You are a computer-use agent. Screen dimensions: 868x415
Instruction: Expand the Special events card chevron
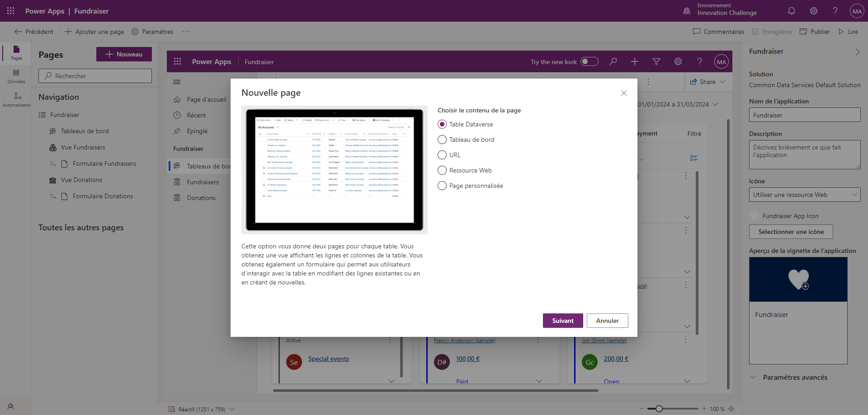coord(392,381)
